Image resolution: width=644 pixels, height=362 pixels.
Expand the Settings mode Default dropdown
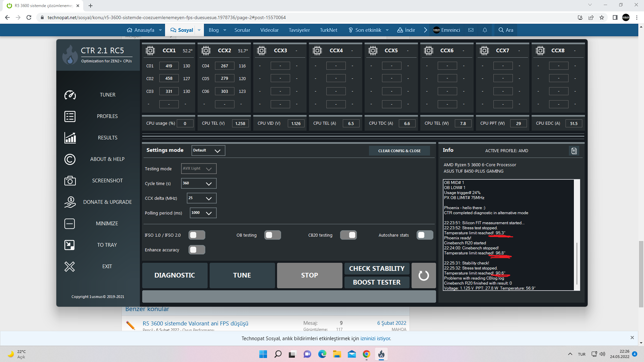coord(208,150)
